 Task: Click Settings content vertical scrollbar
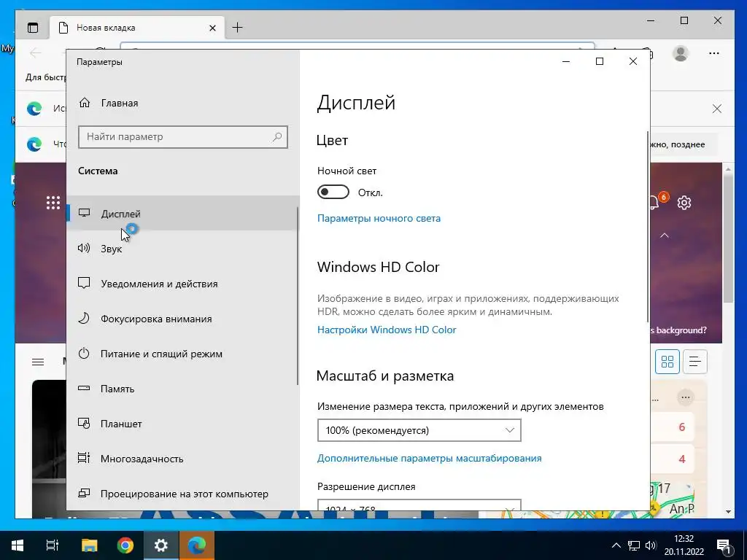[x=648, y=226]
